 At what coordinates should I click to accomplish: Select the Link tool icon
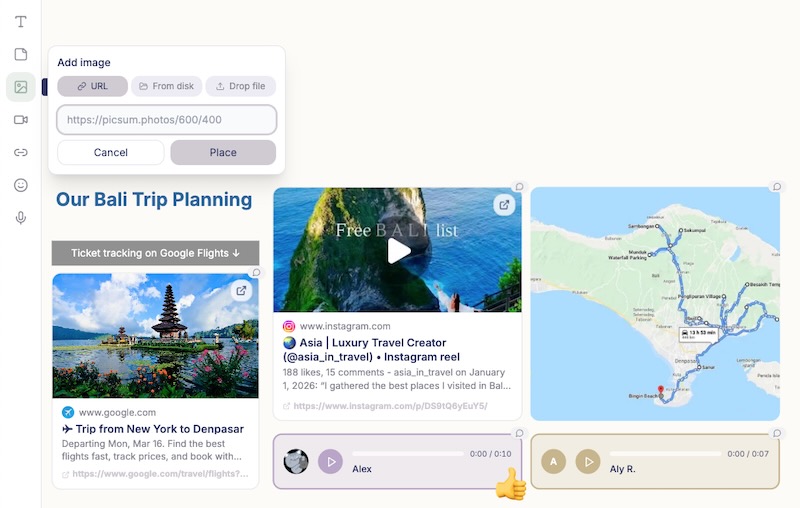tap(21, 153)
